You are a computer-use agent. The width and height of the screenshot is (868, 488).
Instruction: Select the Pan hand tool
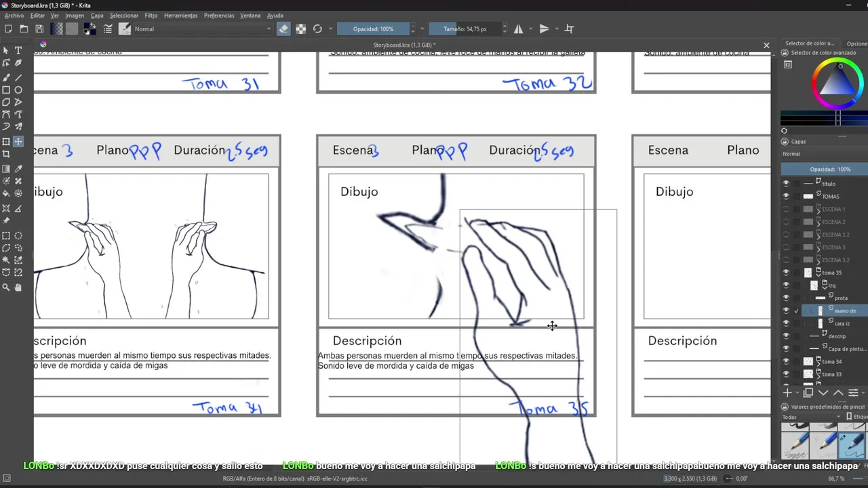tap(18, 287)
